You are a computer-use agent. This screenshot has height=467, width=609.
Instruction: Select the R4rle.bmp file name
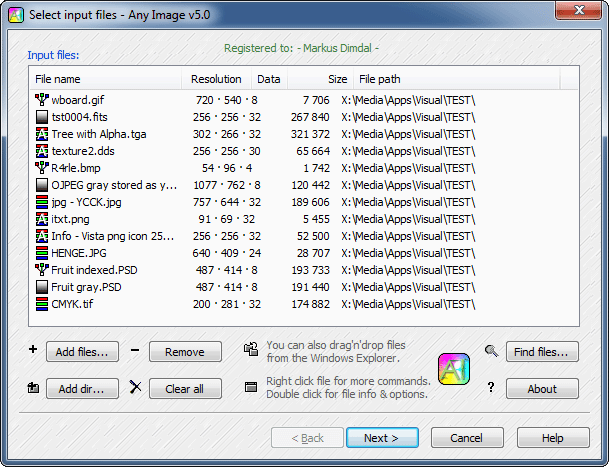tap(76, 168)
